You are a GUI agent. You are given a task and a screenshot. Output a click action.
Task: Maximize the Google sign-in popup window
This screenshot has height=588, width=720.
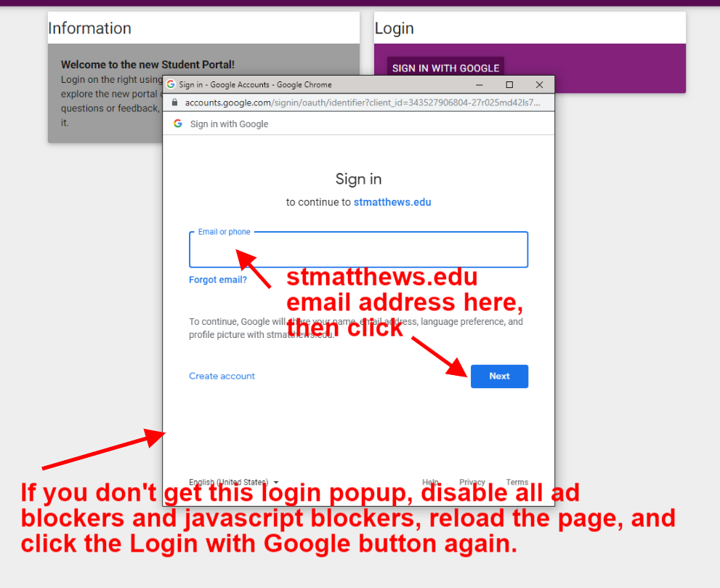click(509, 84)
